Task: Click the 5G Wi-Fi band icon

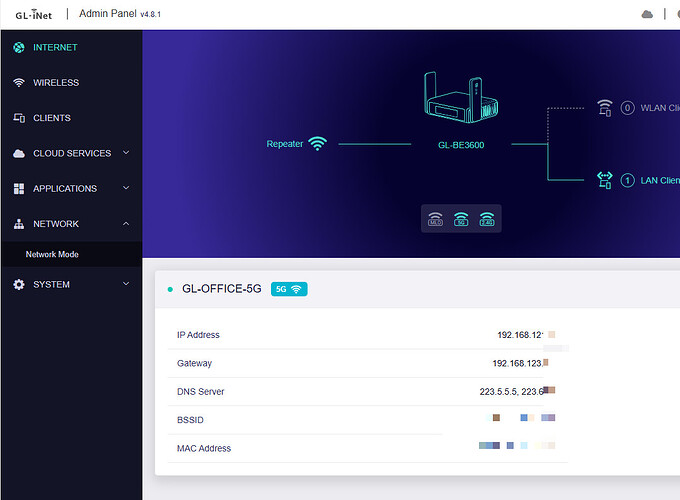Action: click(461, 219)
